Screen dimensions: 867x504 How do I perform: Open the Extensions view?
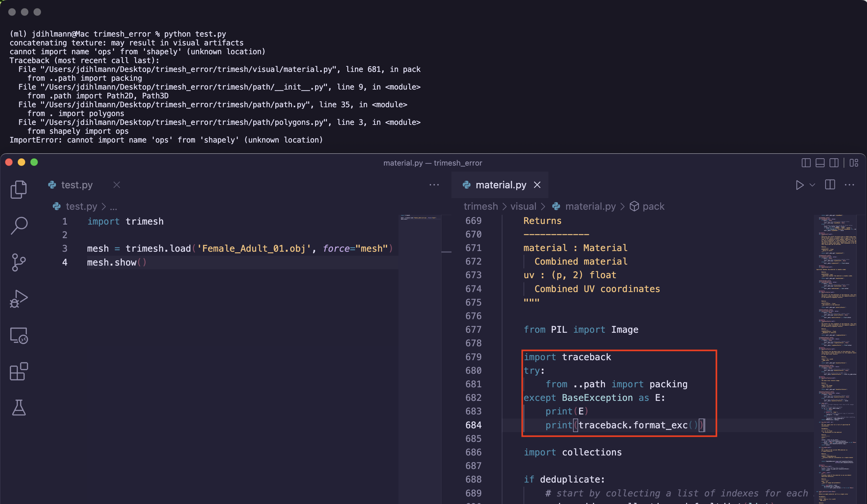click(19, 371)
